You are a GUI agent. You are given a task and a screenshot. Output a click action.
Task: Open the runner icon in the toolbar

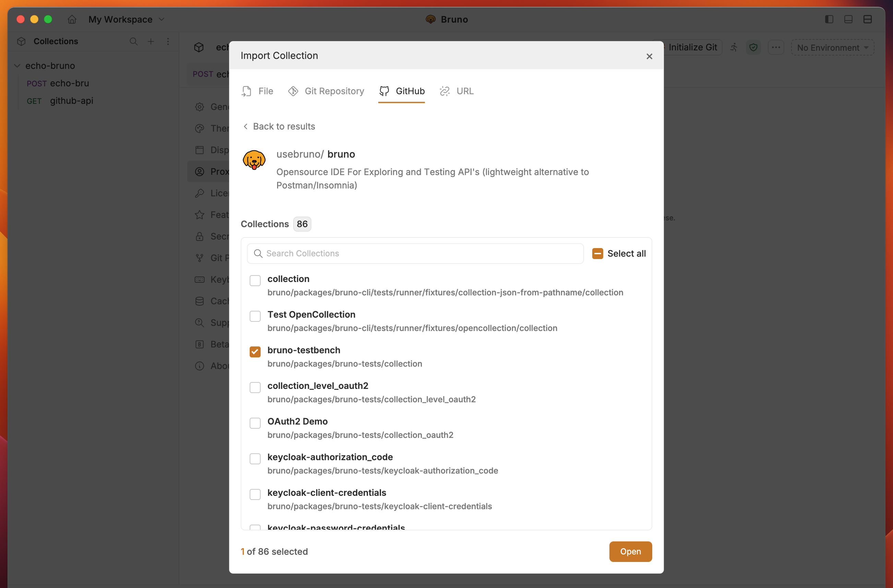tap(734, 47)
